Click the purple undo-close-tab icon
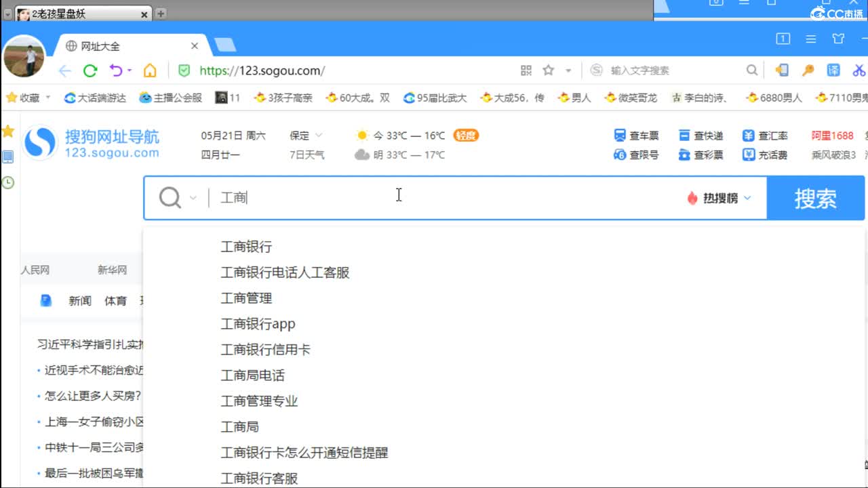868x488 pixels. pos(116,70)
